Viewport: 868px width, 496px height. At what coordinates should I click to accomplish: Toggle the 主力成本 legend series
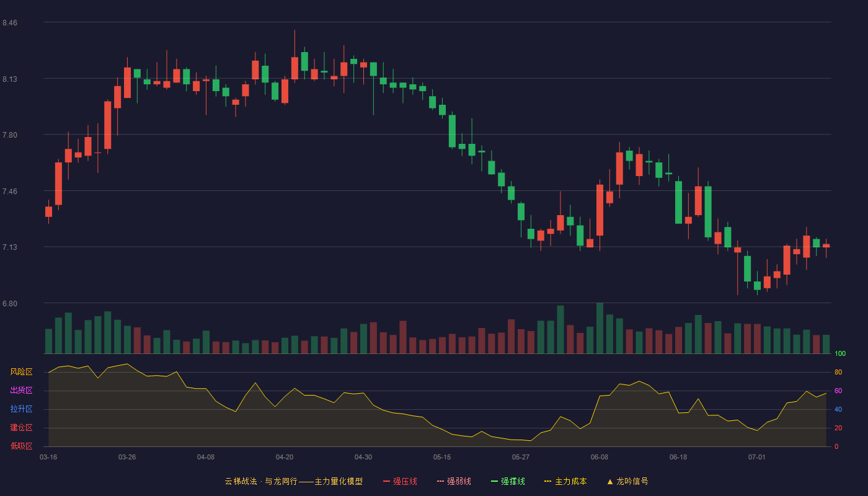565,481
